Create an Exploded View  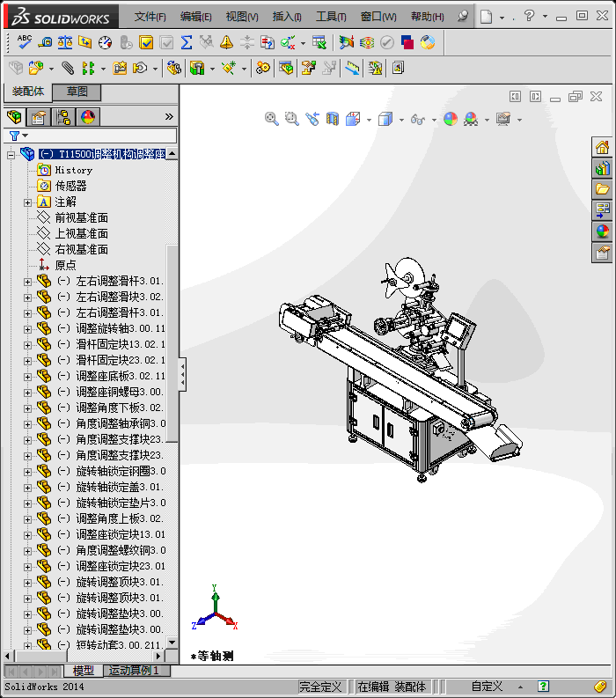coord(307,68)
